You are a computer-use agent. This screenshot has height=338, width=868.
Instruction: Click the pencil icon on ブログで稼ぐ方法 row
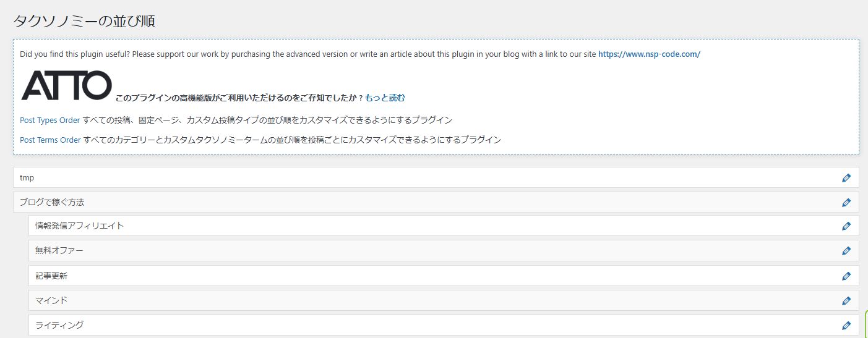click(846, 203)
